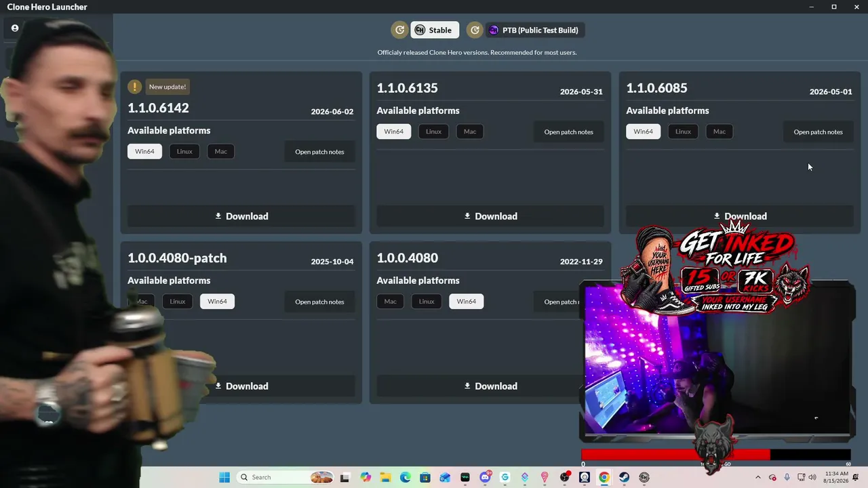Open the Windows Start menu
Screen dimensions: 868x488
tap(224, 477)
